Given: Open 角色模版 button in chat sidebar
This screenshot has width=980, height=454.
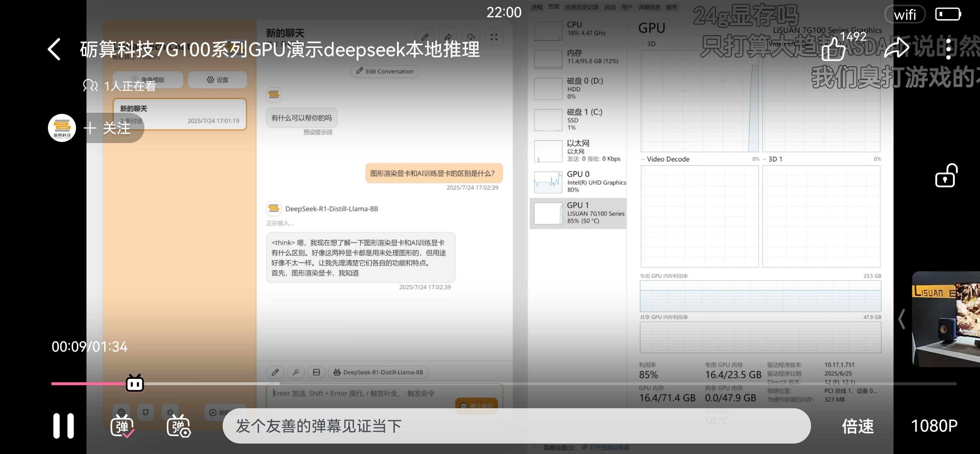Looking at the screenshot, I should click(148, 80).
